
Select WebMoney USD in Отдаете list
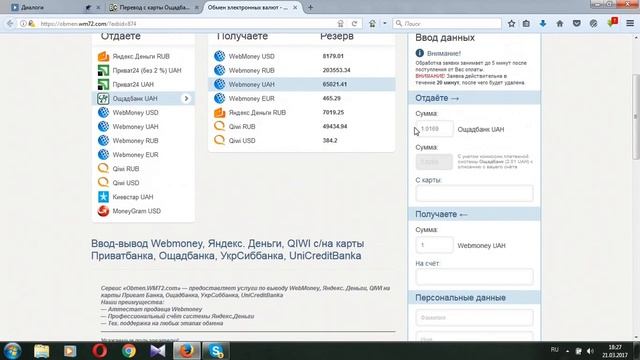click(143, 113)
